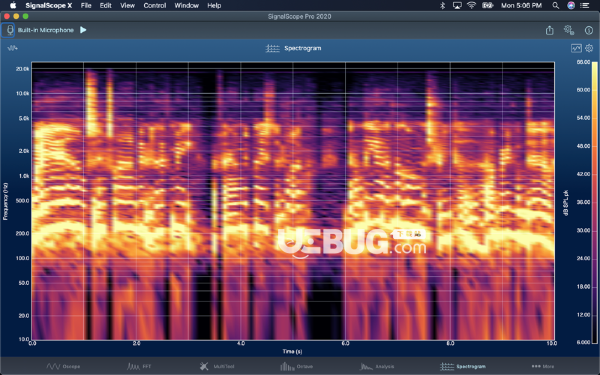Click the info circle icon in toolbar
Image resolution: width=600 pixels, height=375 pixels.
click(x=589, y=30)
